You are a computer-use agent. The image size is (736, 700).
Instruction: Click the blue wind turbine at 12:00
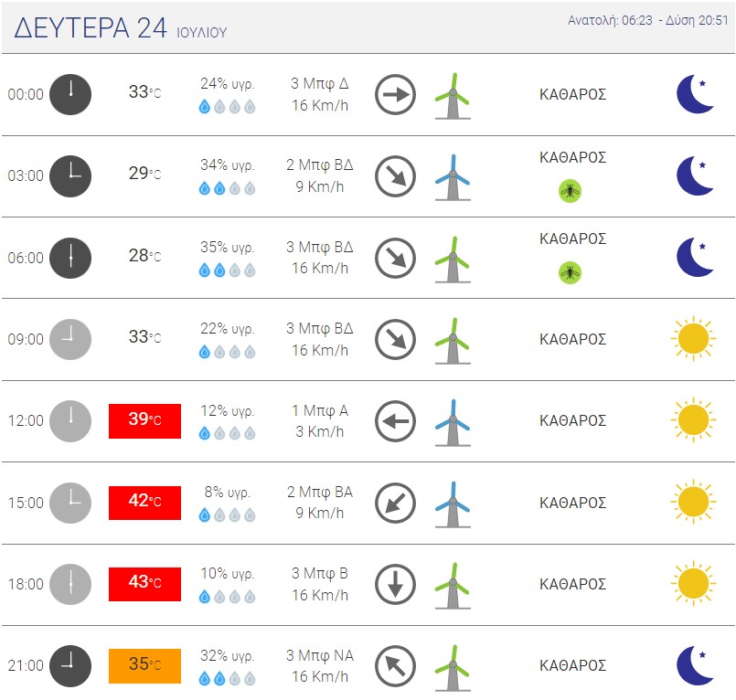pyautogui.click(x=452, y=422)
